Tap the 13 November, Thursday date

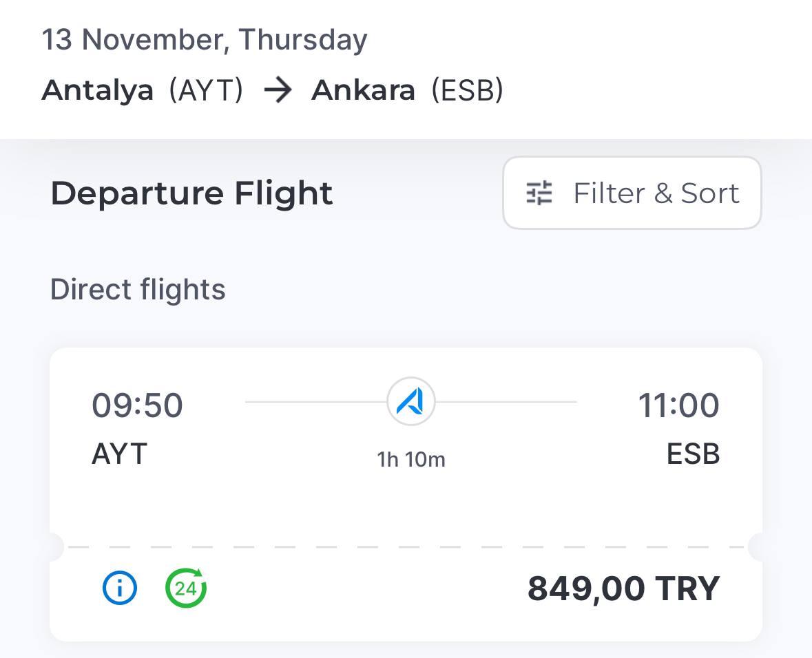coord(205,40)
